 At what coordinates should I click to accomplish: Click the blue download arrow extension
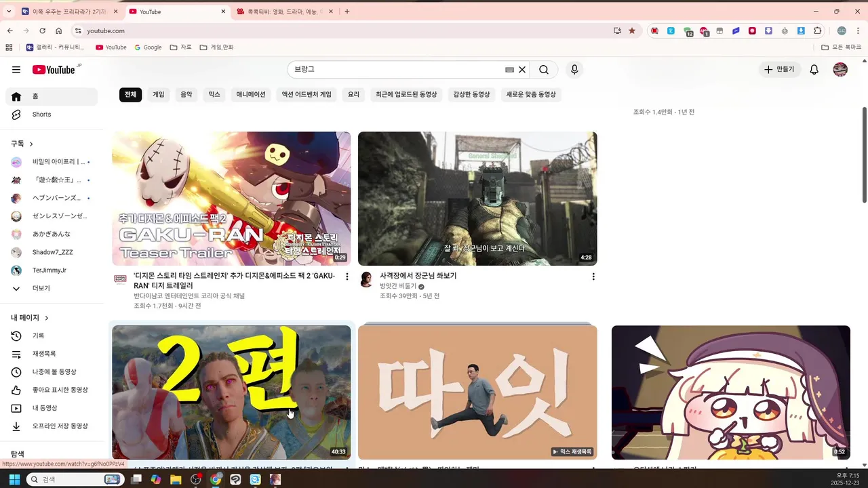pos(801,30)
